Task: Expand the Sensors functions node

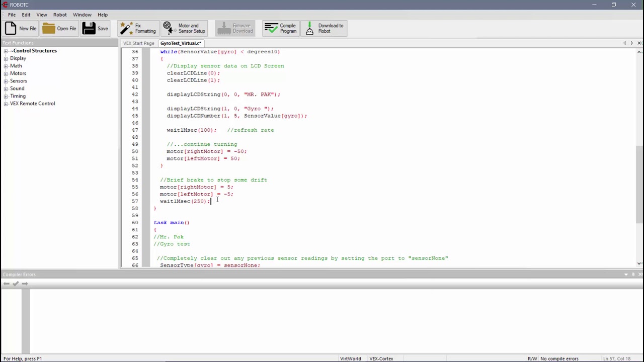Action: [6, 81]
